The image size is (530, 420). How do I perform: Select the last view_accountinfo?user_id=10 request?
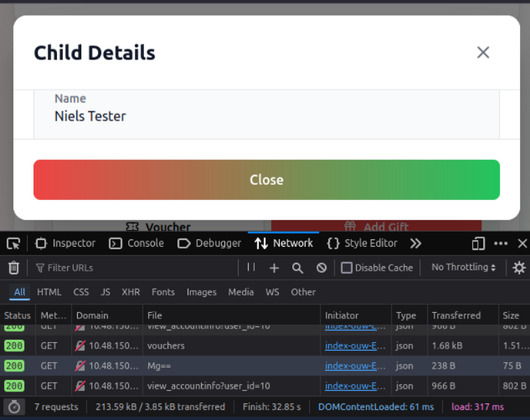coord(265,386)
